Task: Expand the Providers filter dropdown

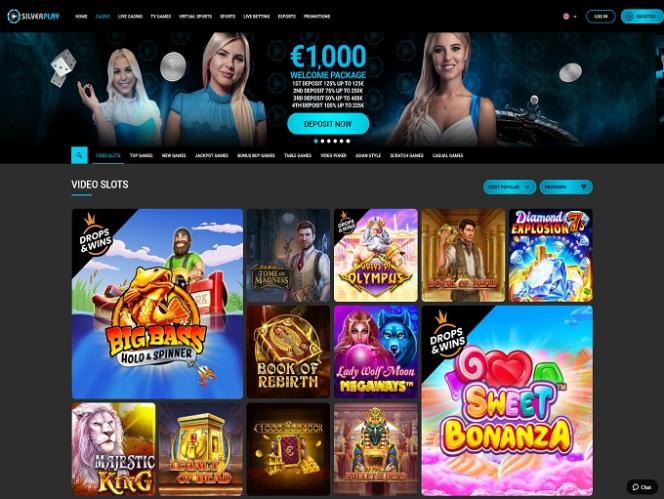Action: click(x=566, y=187)
